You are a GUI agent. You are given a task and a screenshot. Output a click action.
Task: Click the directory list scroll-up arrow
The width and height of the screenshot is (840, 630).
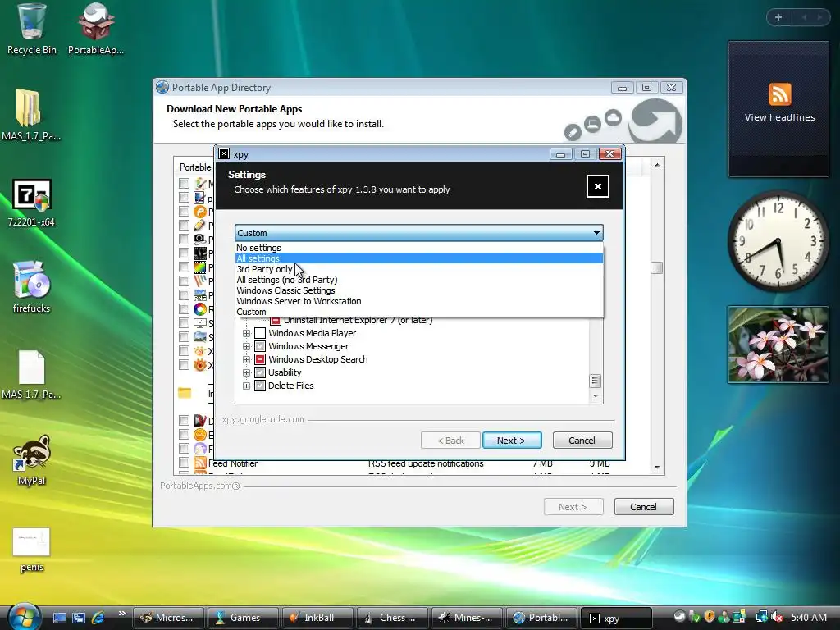(x=657, y=165)
